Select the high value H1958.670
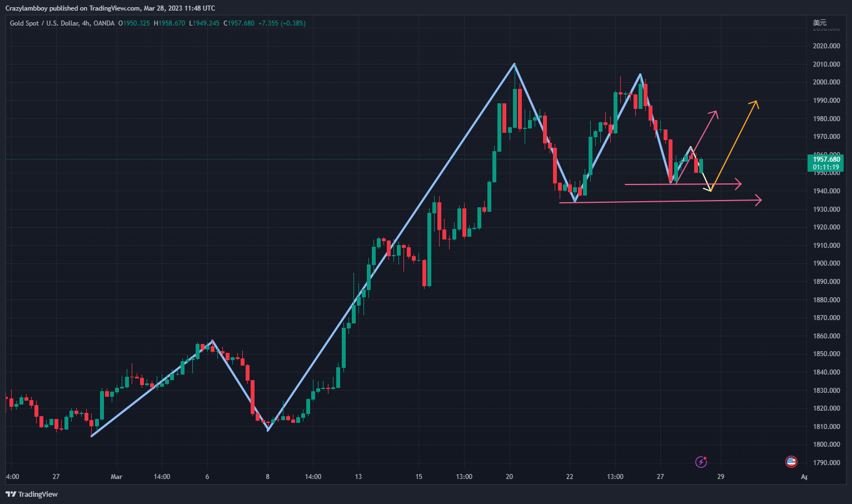 [170, 23]
